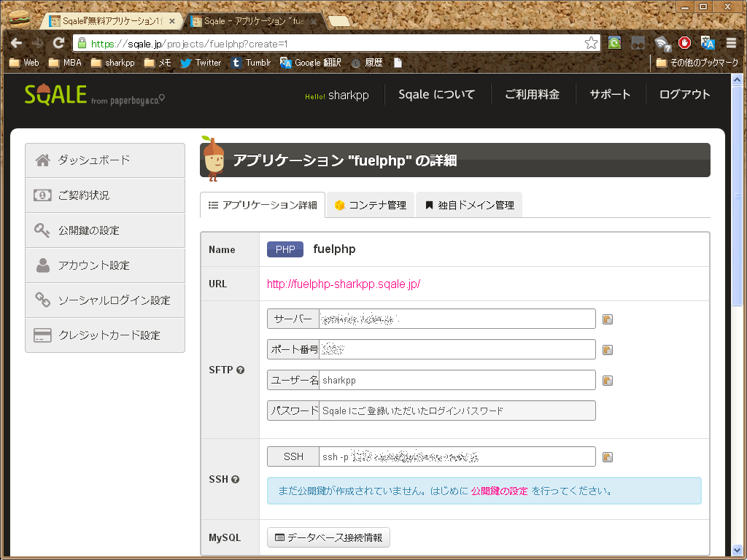Open クレジットカード設定 in the sidebar

pos(105,335)
